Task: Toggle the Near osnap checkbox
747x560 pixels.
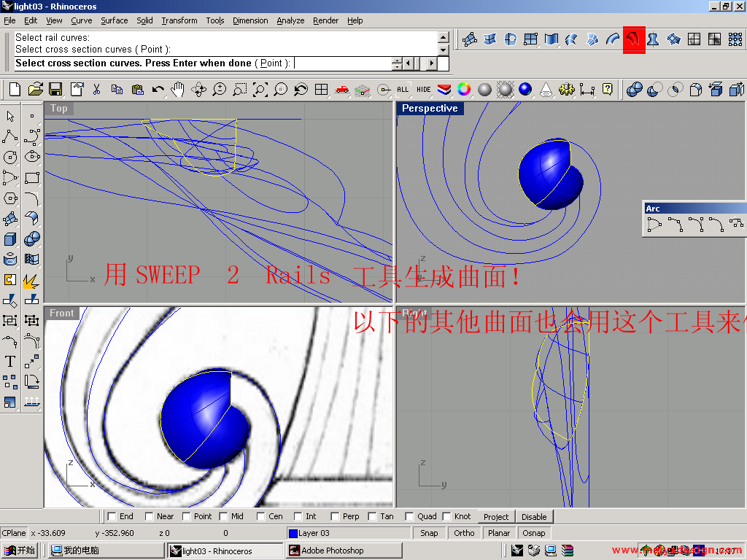Action: tap(150, 516)
